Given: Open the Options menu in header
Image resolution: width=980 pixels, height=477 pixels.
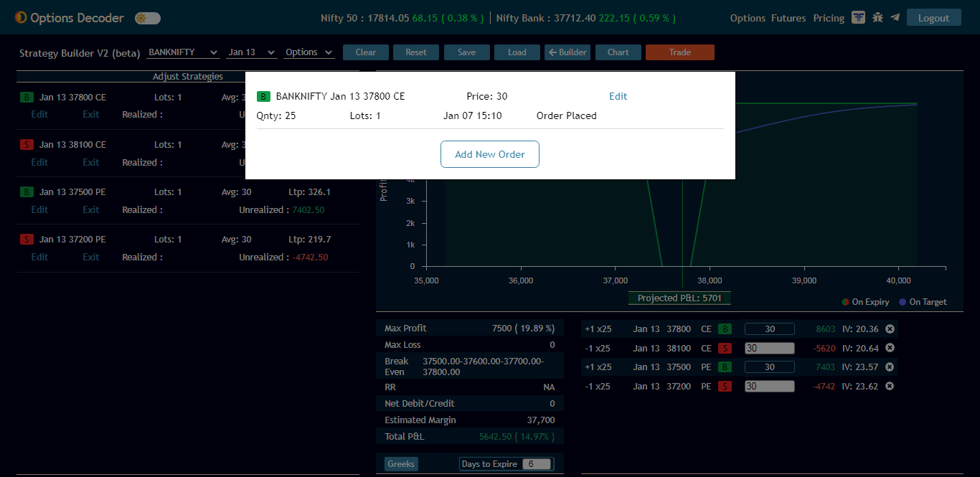Looking at the screenshot, I should (x=748, y=18).
